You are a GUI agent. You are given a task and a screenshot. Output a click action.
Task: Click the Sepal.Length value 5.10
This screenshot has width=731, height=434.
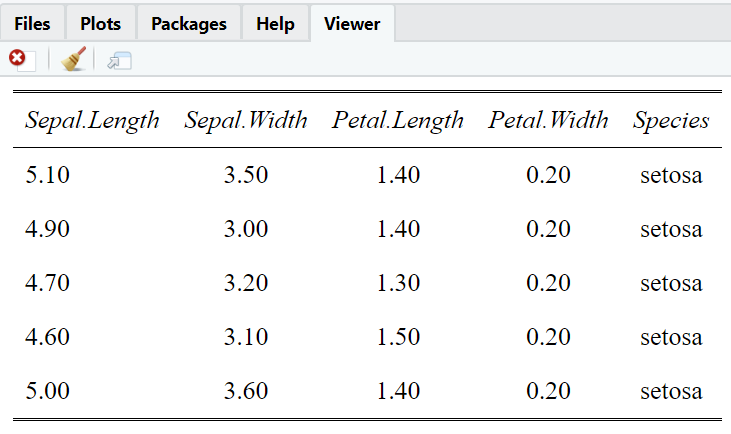(x=47, y=176)
